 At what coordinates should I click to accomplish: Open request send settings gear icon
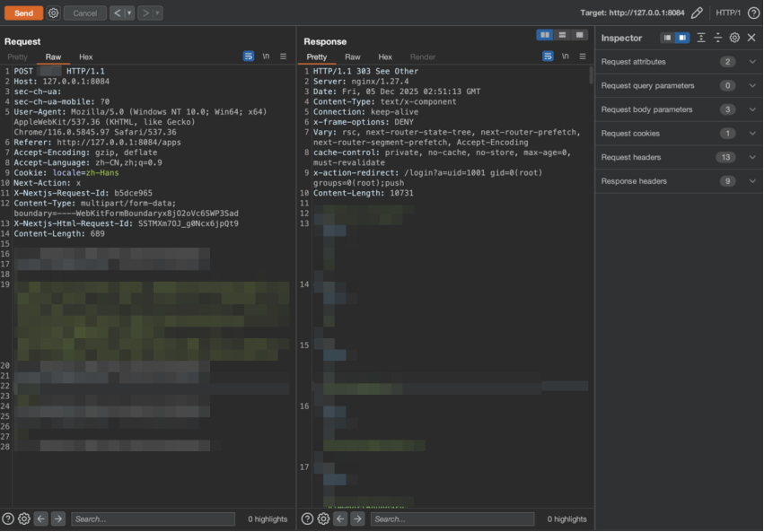tap(53, 13)
